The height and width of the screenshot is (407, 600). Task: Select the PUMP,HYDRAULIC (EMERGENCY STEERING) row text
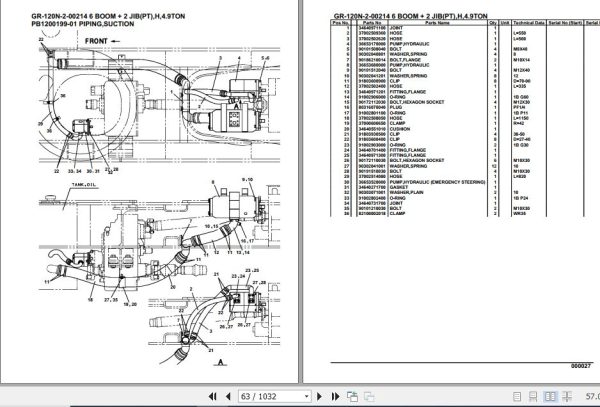coord(437,182)
